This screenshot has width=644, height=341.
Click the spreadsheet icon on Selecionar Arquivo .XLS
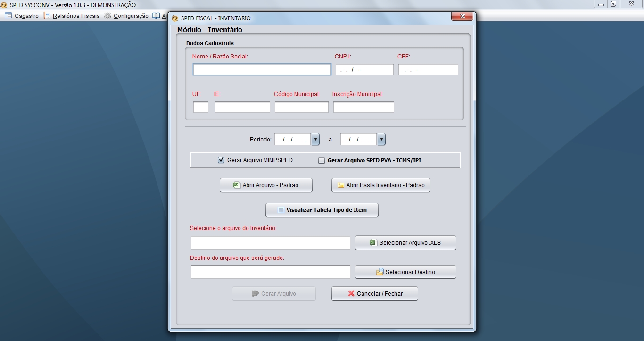[373, 243]
